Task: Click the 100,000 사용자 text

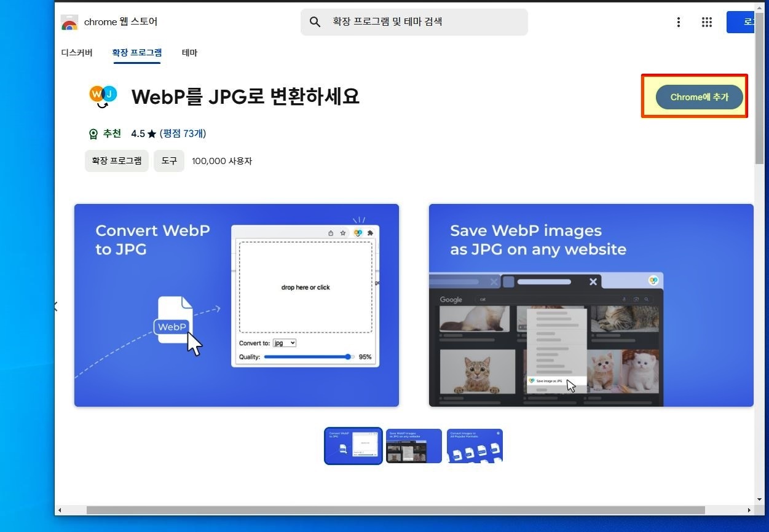Action: pyautogui.click(x=222, y=161)
